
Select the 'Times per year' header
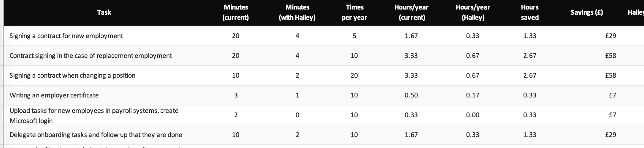point(354,12)
